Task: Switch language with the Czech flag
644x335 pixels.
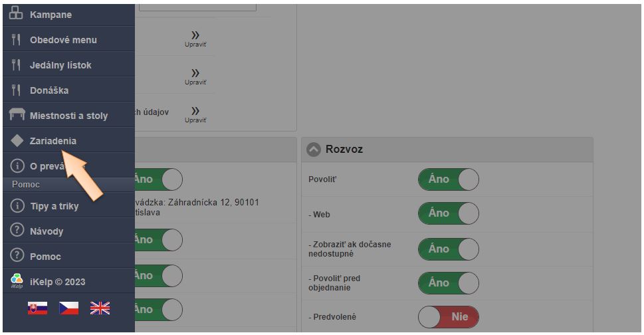Action: pos(68,308)
